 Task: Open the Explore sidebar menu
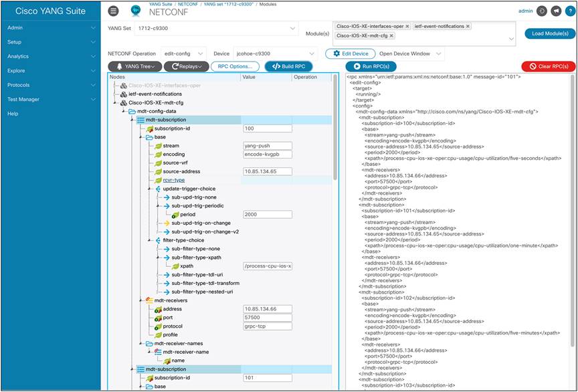[x=50, y=71]
